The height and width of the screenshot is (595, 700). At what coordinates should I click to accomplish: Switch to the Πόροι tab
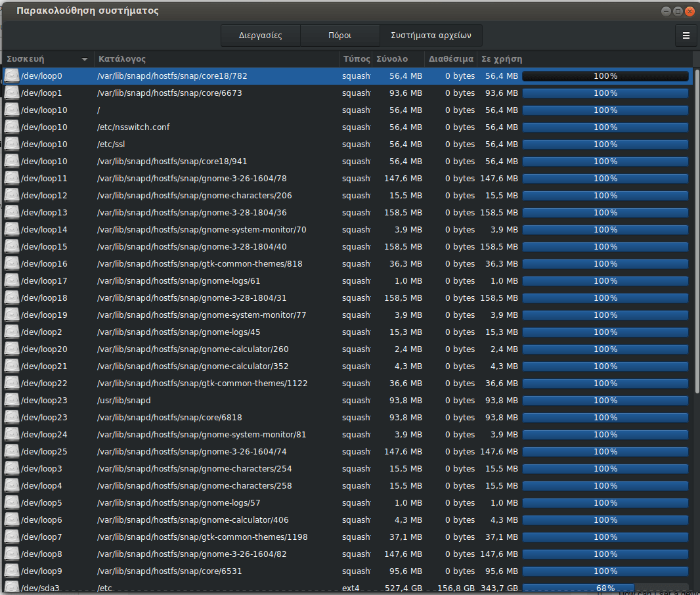coord(339,35)
